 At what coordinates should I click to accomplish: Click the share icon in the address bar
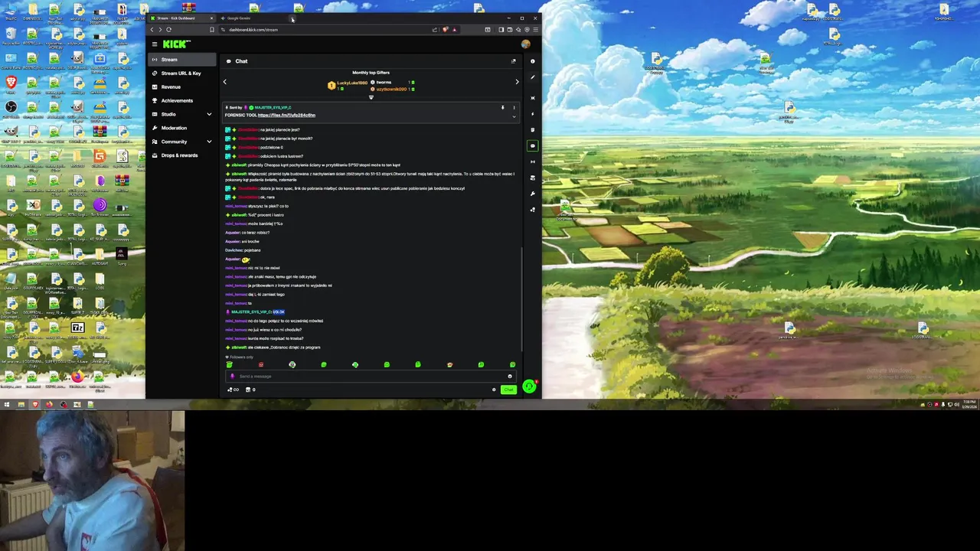coord(434,30)
